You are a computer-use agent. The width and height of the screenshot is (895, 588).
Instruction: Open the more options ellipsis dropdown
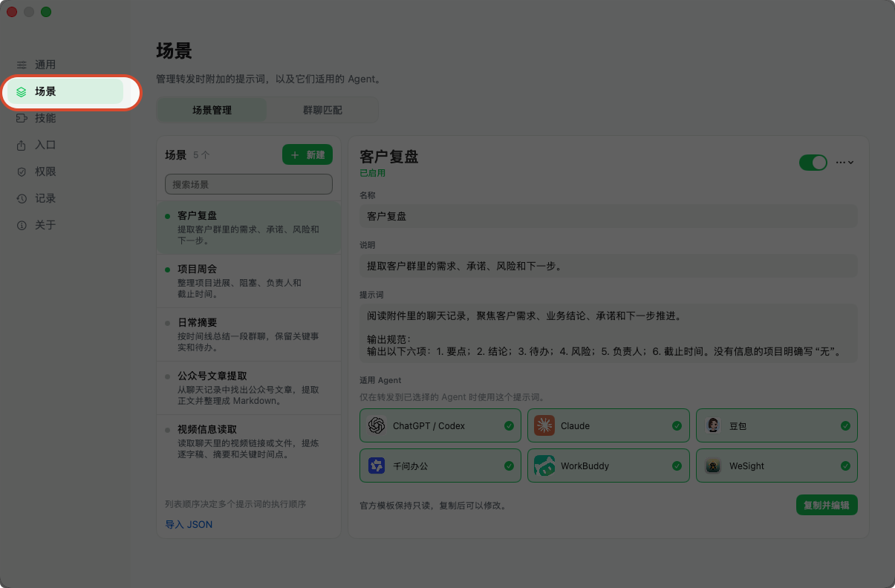click(844, 163)
